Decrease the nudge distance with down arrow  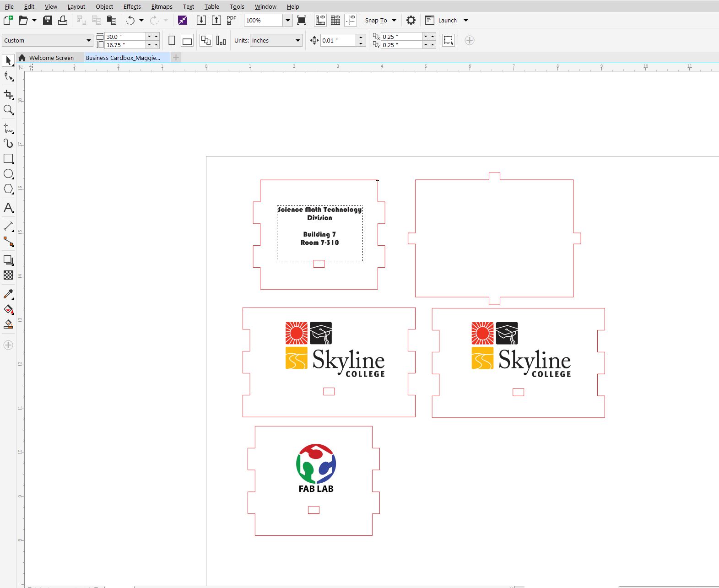[361, 43]
